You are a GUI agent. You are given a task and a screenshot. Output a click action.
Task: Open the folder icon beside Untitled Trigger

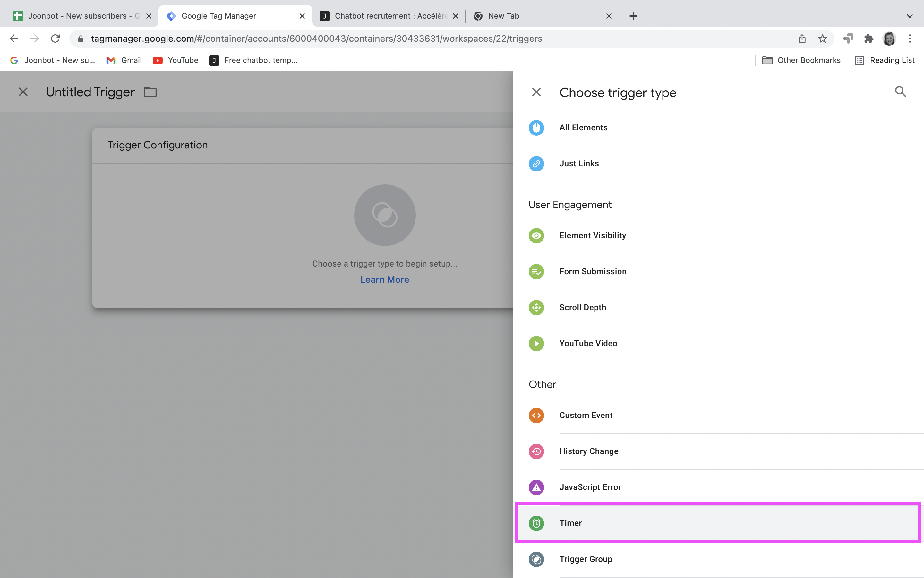pyautogui.click(x=150, y=92)
